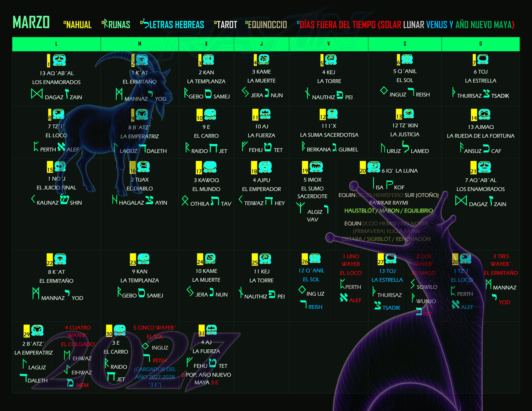532x411 pixels.
Task: Click the Maya glyph beside day 20
Action: [373, 166]
